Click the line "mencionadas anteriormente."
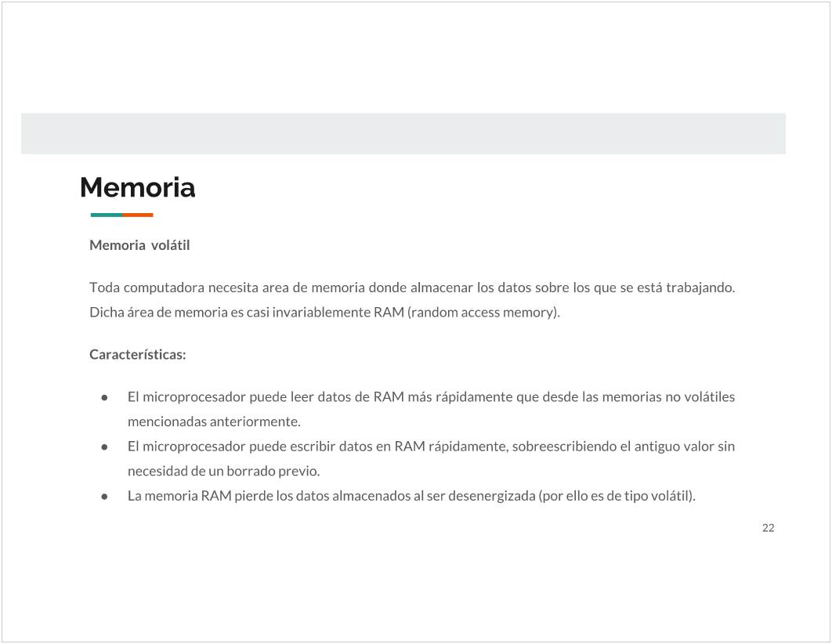 (x=214, y=421)
